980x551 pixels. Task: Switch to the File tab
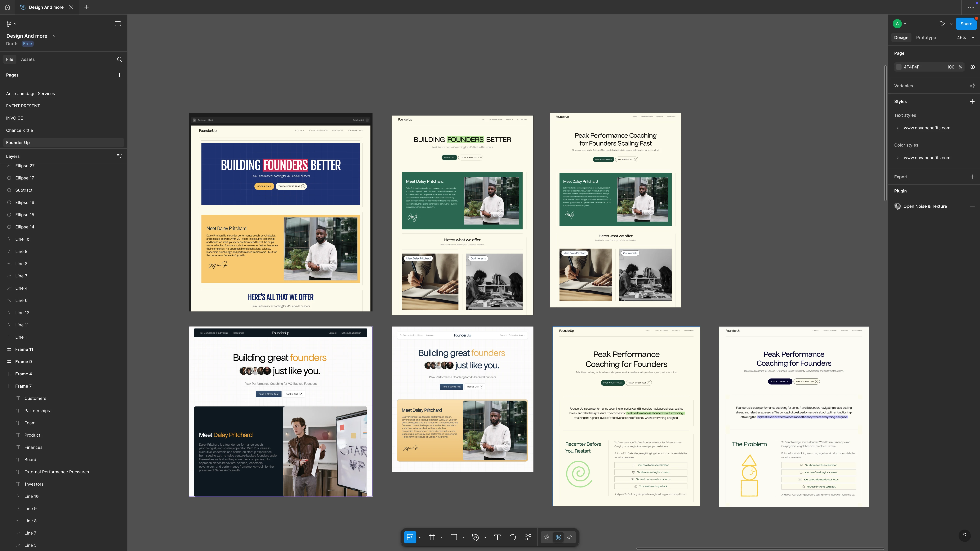click(10, 59)
